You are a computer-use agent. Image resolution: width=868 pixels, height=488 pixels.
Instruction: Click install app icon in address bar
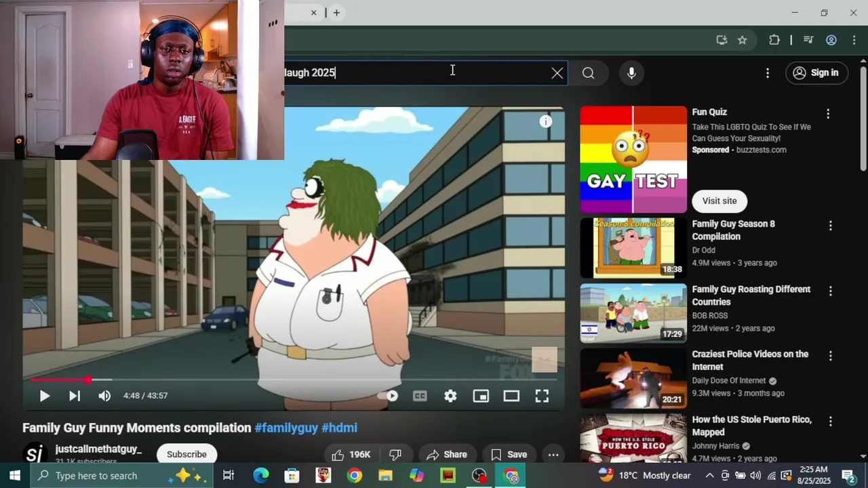click(x=722, y=40)
